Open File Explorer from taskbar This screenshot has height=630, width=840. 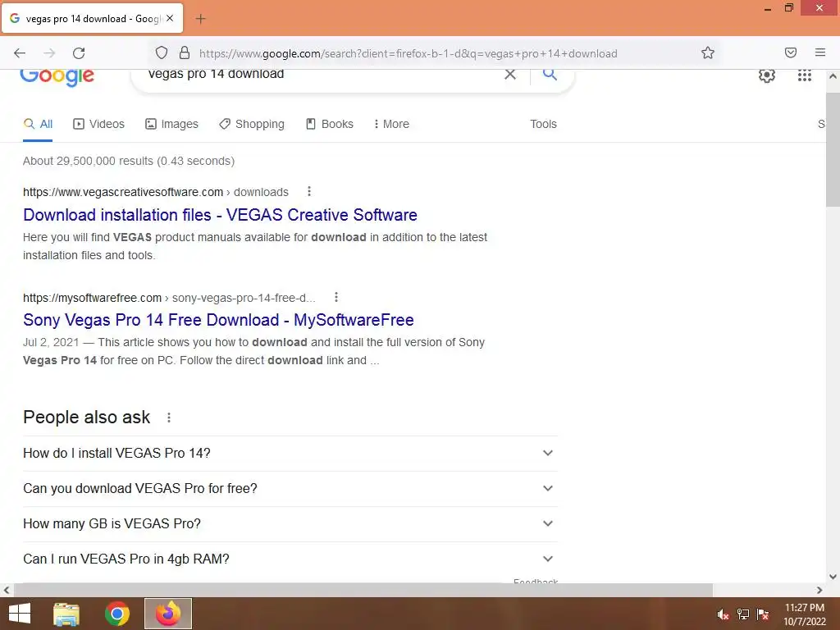point(66,614)
